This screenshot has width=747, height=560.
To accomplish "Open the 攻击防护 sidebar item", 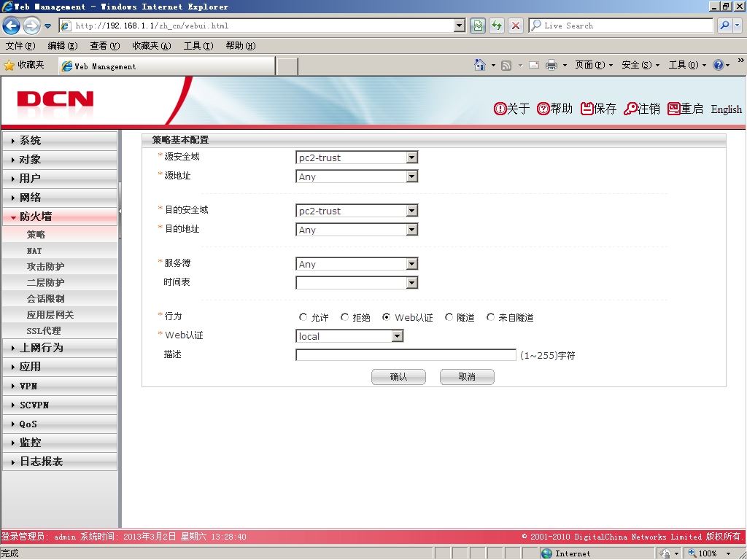I will point(60,267).
